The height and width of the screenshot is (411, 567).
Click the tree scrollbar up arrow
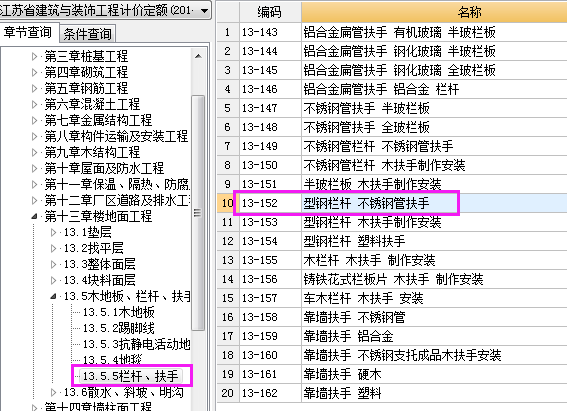pyautogui.click(x=198, y=56)
